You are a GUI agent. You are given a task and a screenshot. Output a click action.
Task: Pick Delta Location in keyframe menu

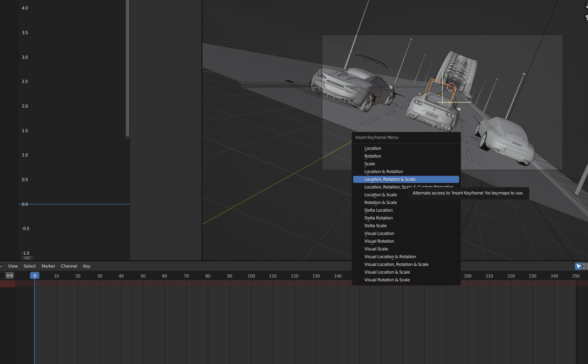coord(379,210)
